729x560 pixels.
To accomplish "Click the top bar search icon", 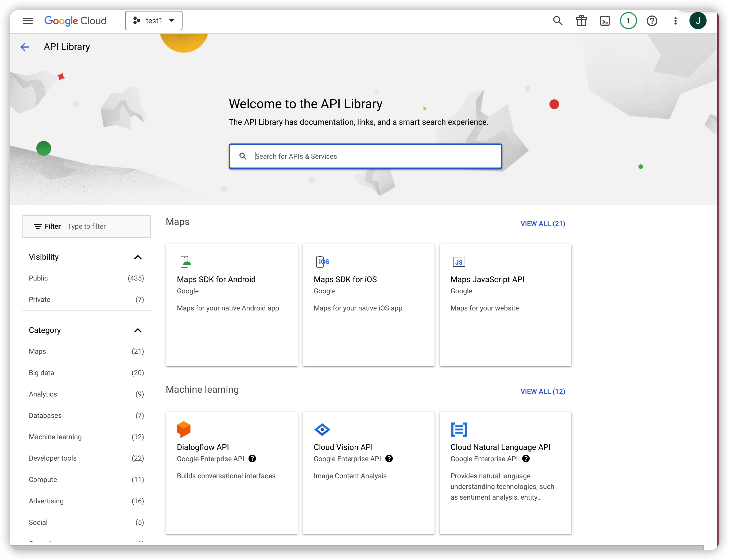I will 558,21.
